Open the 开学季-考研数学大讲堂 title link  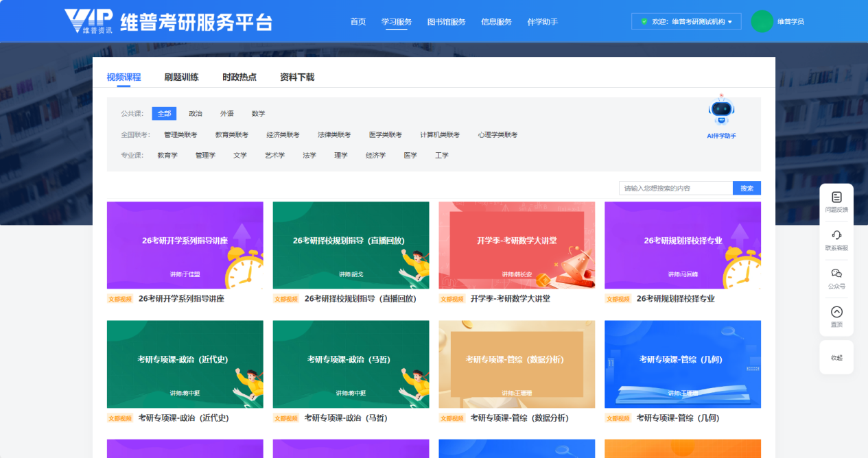click(510, 299)
